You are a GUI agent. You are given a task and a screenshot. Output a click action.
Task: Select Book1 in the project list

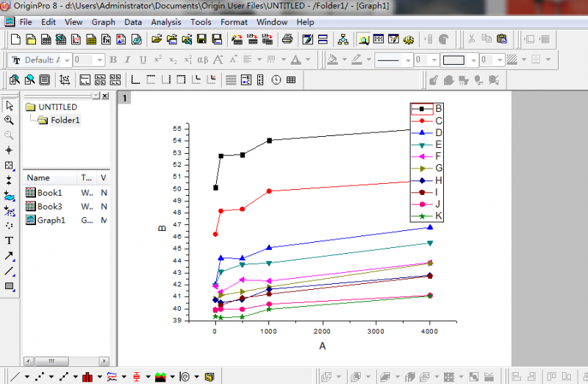(x=49, y=193)
